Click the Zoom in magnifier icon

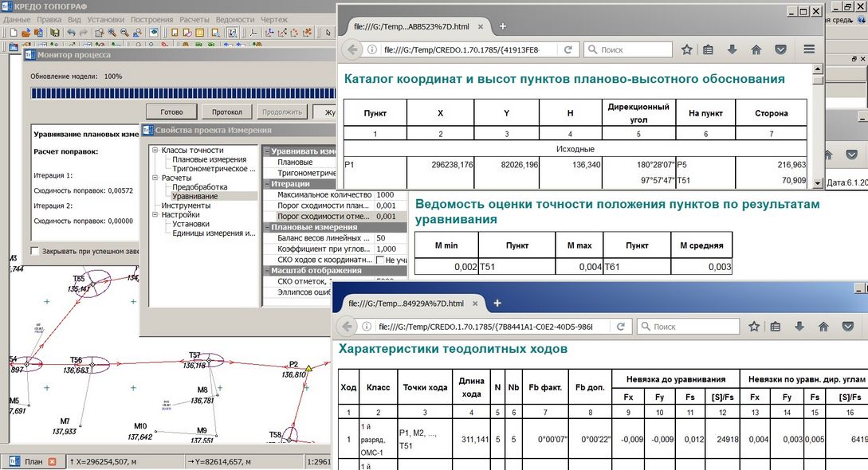click(x=112, y=33)
